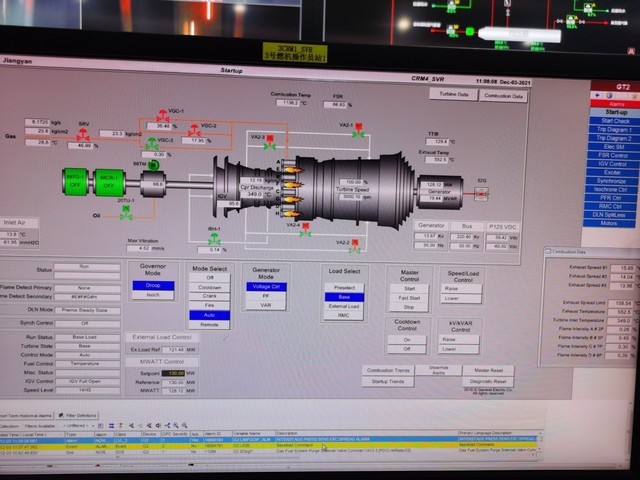The height and width of the screenshot is (480, 640).
Task: Click the Ex.Load Ref MW field
Action: pos(173,350)
